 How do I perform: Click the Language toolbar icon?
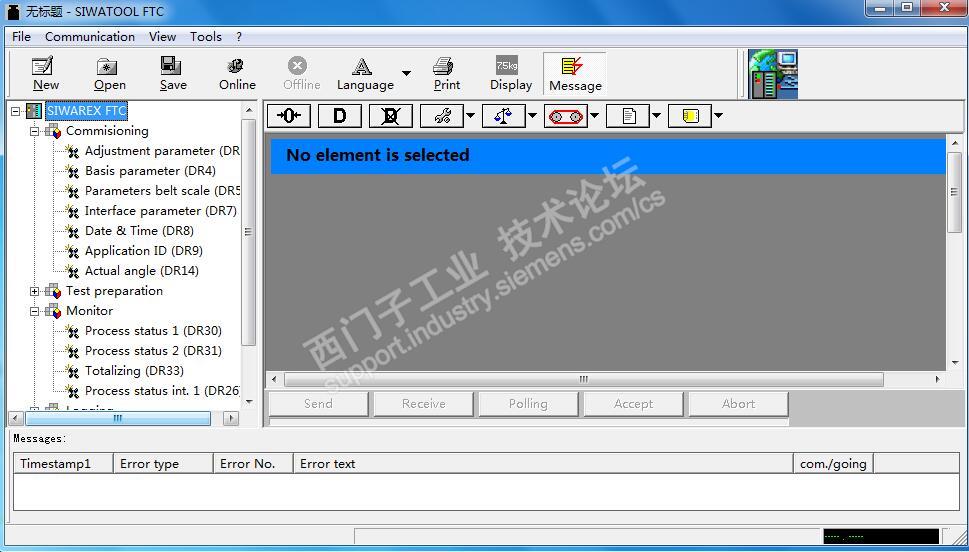coord(365,74)
